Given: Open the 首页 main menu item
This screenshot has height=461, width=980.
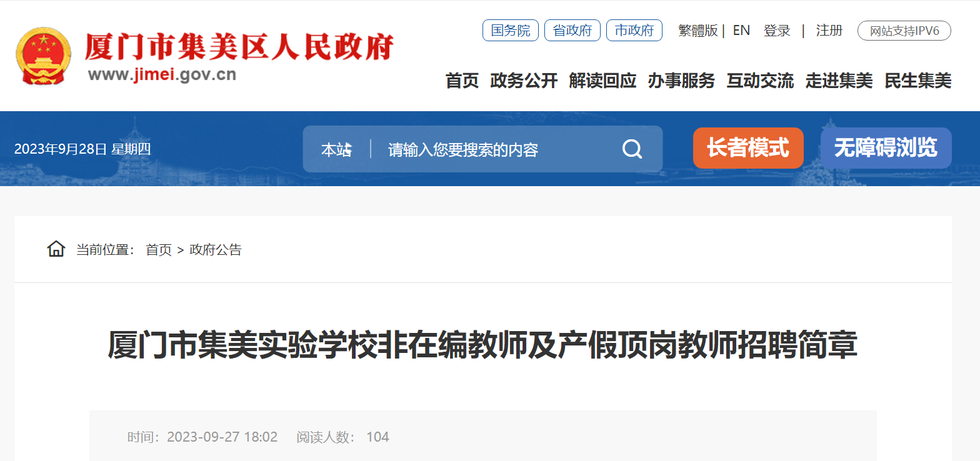Looking at the screenshot, I should pyautogui.click(x=462, y=81).
